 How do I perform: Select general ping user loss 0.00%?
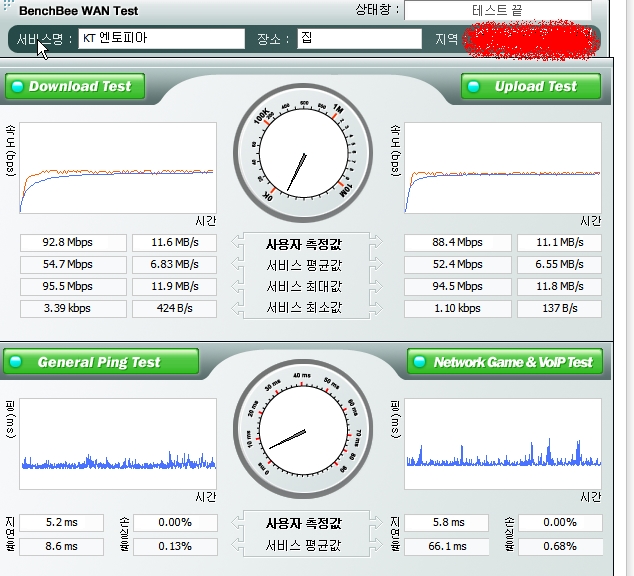pos(175,523)
